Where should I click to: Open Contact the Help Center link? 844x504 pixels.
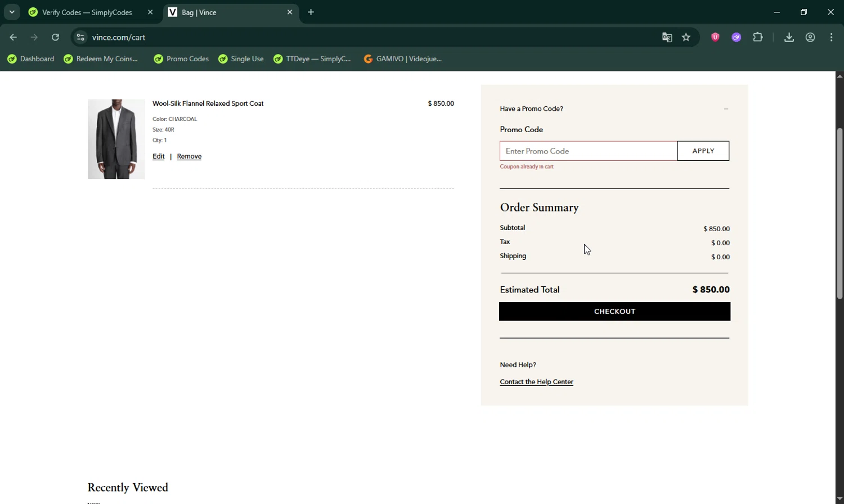coord(537,382)
